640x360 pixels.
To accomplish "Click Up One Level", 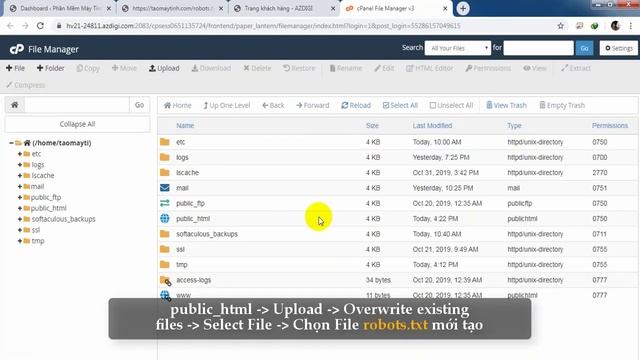I will (227, 105).
